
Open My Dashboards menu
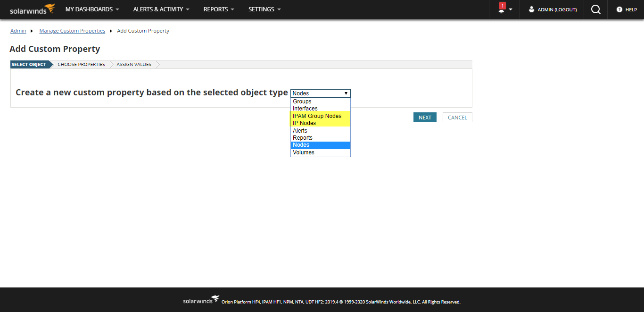(92, 9)
